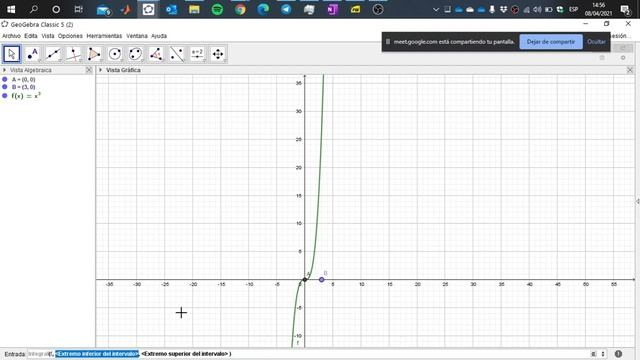Open the Opciones menu
This screenshot has height=360, width=640.
pos(70,36)
